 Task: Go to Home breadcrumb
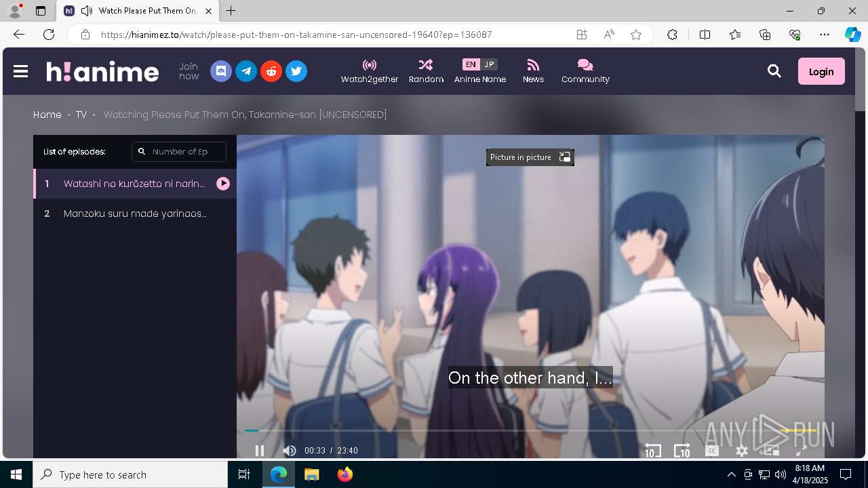47,115
